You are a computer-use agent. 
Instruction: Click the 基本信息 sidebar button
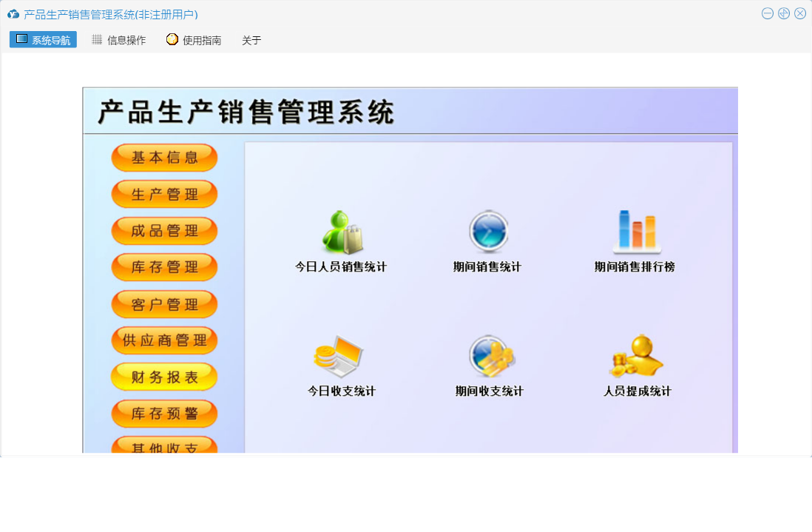click(164, 158)
